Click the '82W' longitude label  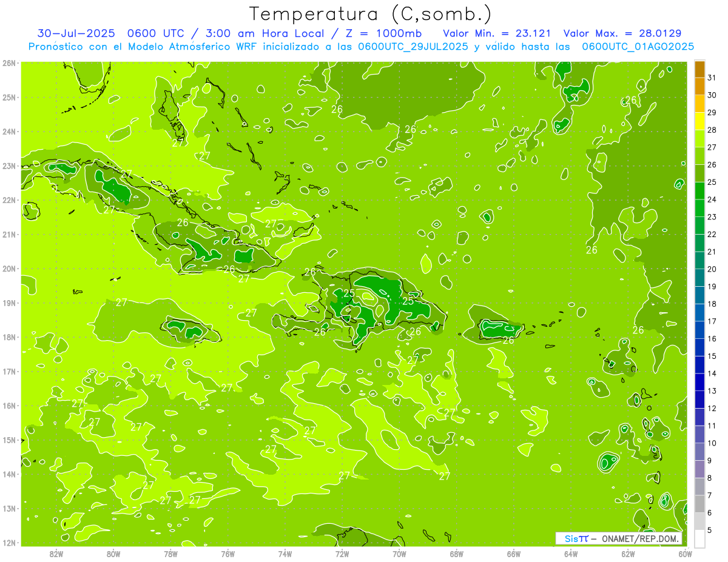[56, 554]
